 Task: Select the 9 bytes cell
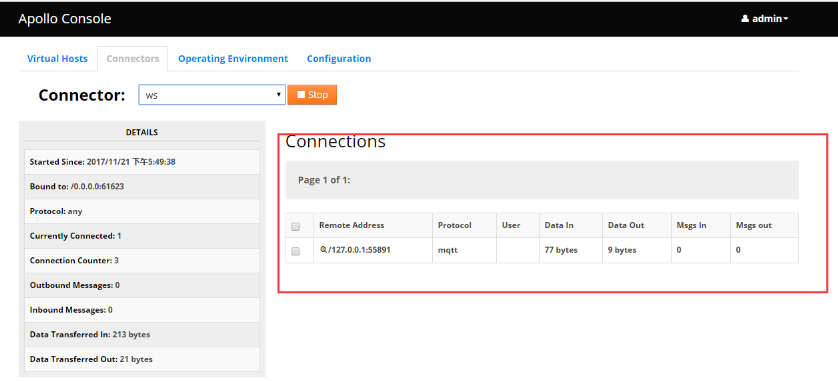click(x=637, y=250)
